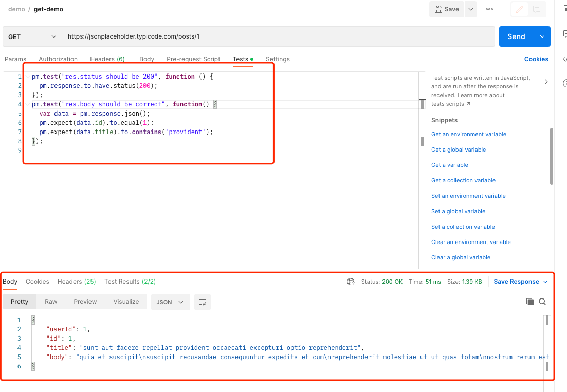Click the Status: 200 OK text

[382, 282]
